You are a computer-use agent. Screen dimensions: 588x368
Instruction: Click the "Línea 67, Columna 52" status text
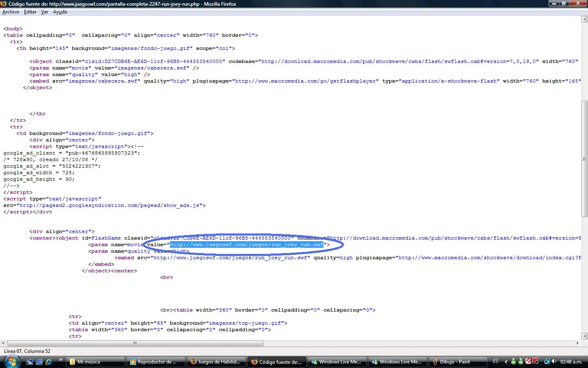pos(27,351)
